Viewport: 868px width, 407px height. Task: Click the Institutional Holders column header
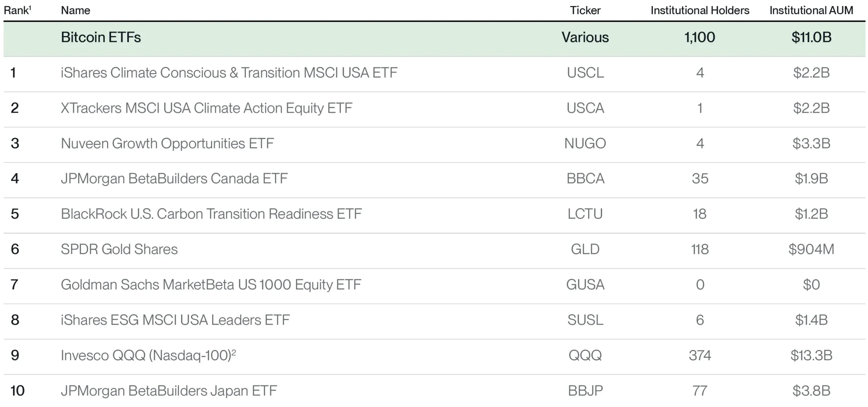pyautogui.click(x=699, y=10)
